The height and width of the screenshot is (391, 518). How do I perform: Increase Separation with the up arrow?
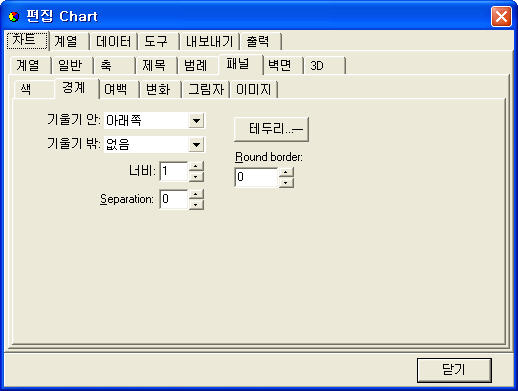tap(196, 194)
